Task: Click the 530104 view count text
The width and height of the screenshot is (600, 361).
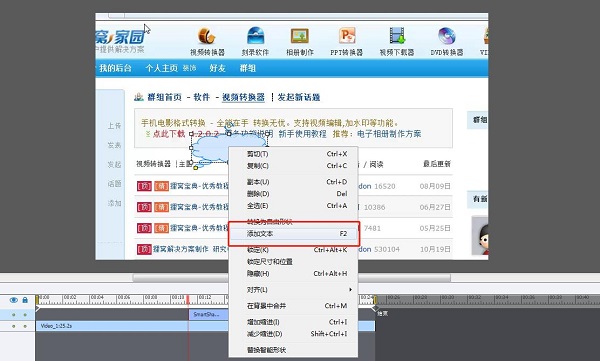Action: [386, 249]
